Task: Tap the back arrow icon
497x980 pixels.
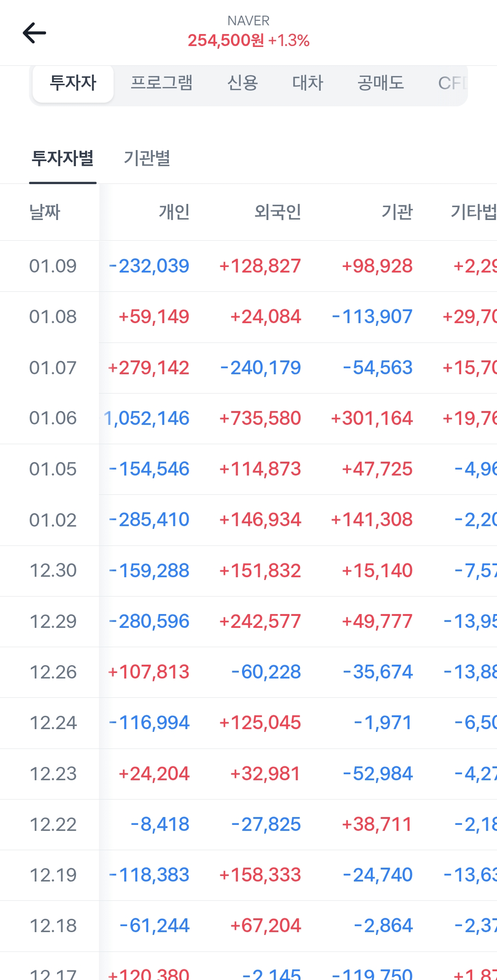Action: point(35,33)
